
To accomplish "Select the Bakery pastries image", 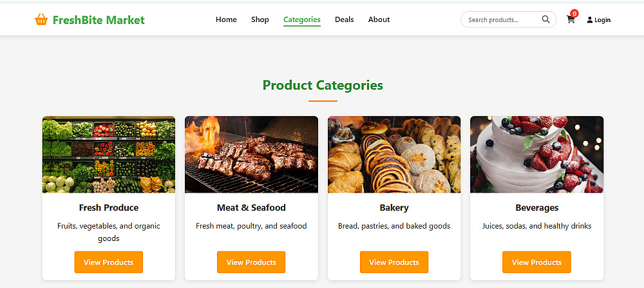I will (394, 155).
